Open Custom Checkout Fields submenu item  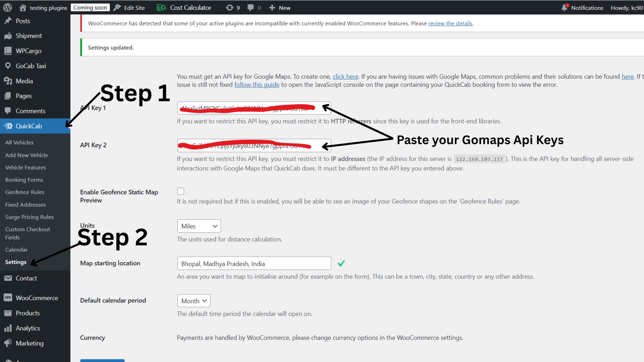coord(28,233)
